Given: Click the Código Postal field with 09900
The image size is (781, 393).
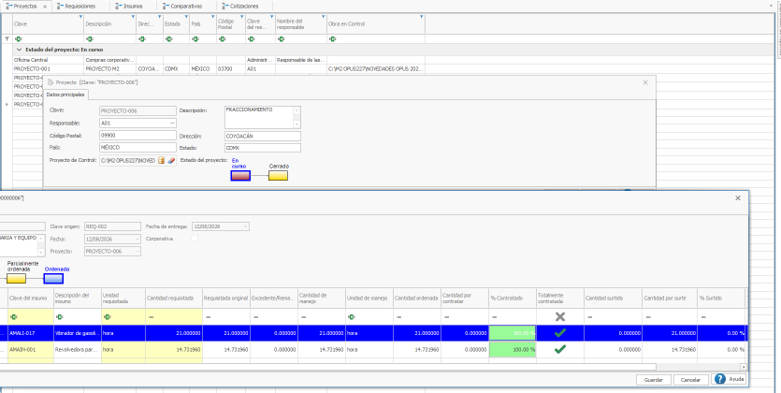Looking at the screenshot, I should coord(137,135).
